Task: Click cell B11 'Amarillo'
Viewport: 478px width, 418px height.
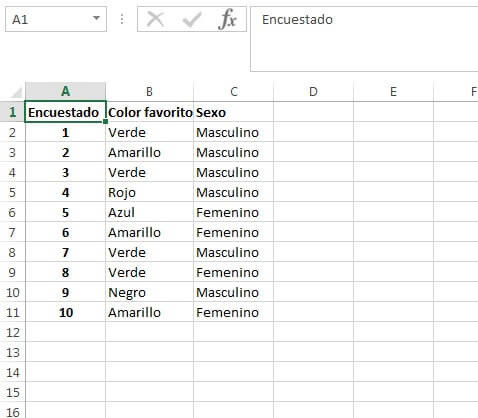Action: (x=149, y=312)
